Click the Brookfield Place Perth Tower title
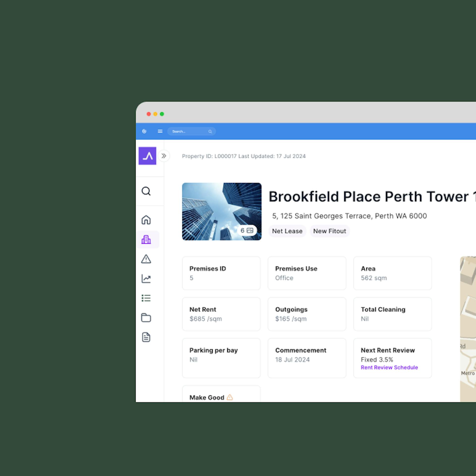The height and width of the screenshot is (476, 476). point(372,197)
